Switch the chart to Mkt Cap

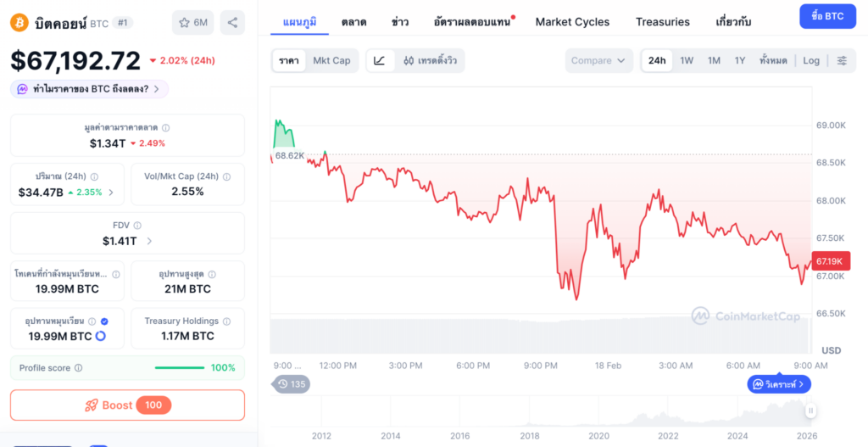[331, 60]
